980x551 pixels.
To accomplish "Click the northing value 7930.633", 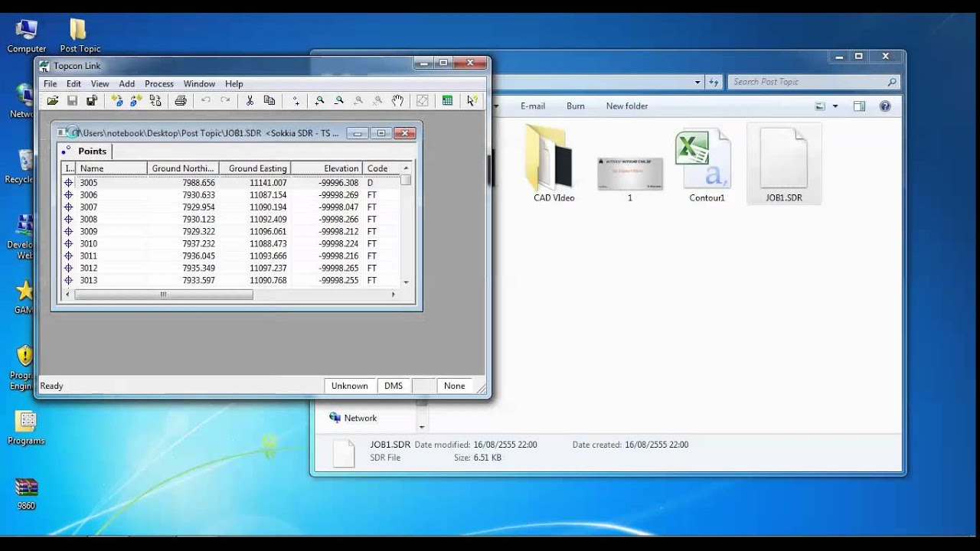I will point(198,195).
